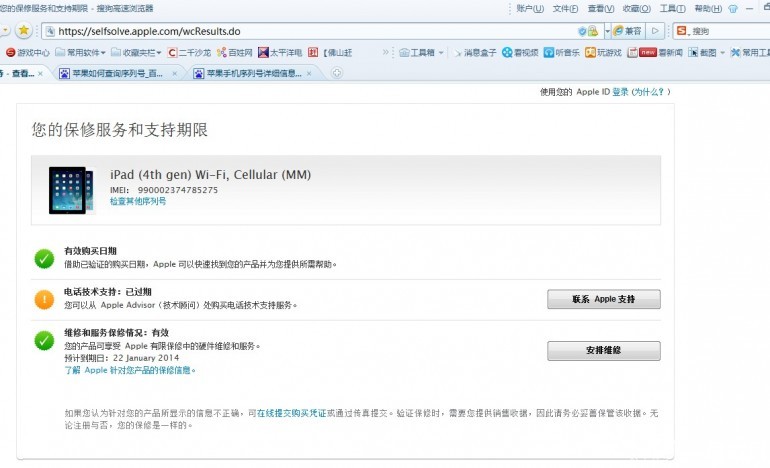Open 玩游戏 toolbar item
The width and height of the screenshot is (770, 468).
click(x=604, y=52)
